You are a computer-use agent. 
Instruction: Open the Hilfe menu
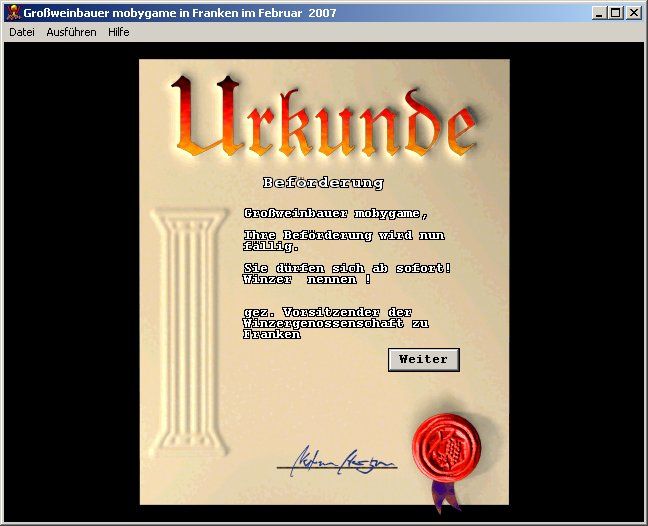[x=119, y=32]
